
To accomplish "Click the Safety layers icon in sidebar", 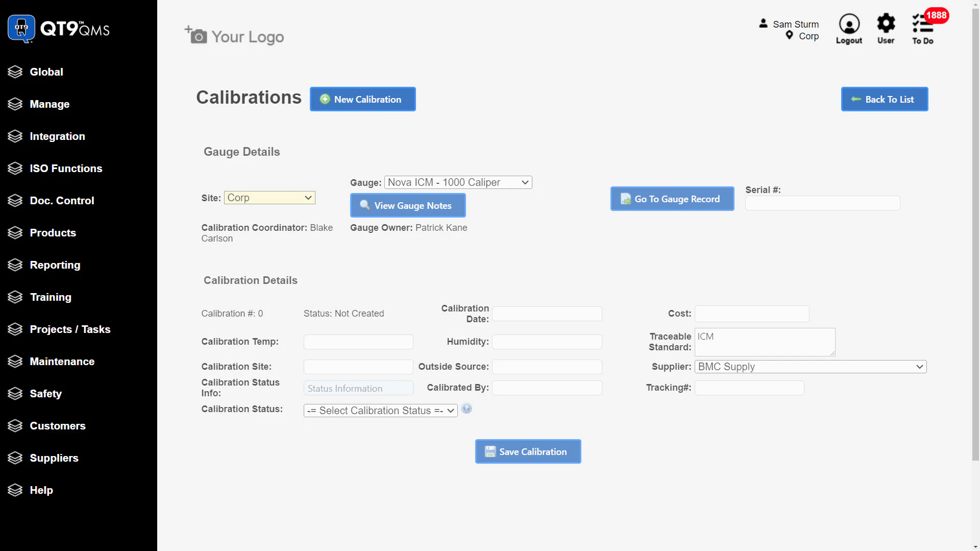I will 15,394.
